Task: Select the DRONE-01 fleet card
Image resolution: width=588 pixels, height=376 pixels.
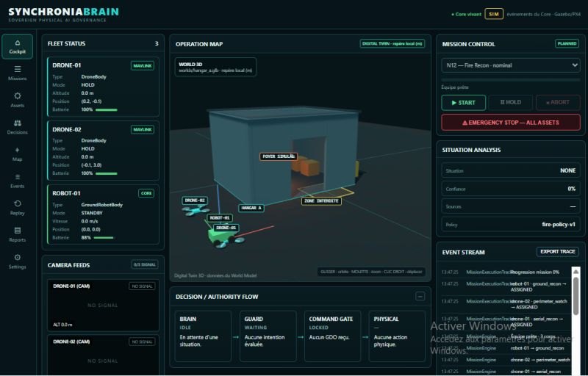Action: click(103, 87)
